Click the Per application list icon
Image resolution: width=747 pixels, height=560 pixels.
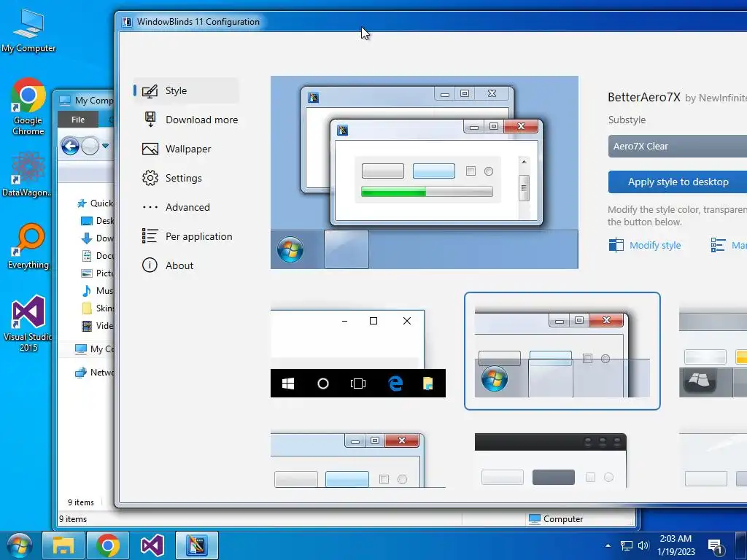pyautogui.click(x=150, y=236)
